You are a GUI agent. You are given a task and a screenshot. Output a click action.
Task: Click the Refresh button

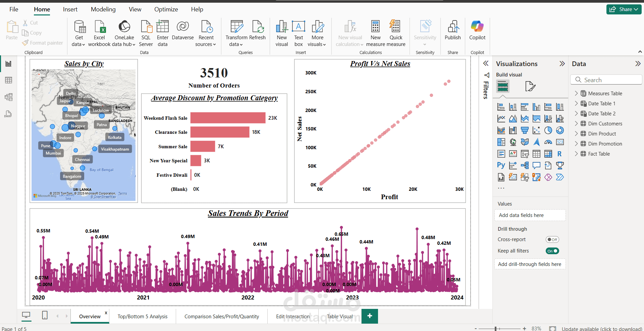coord(258,30)
